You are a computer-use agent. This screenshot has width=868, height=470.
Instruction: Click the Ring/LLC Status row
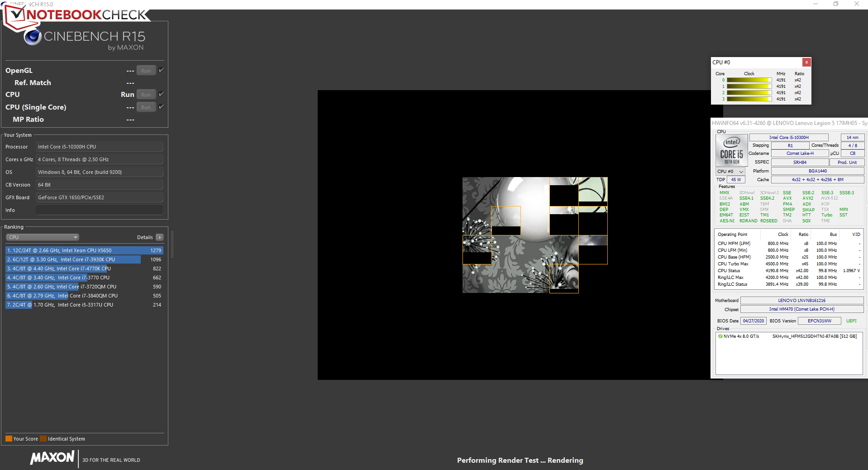coord(789,284)
